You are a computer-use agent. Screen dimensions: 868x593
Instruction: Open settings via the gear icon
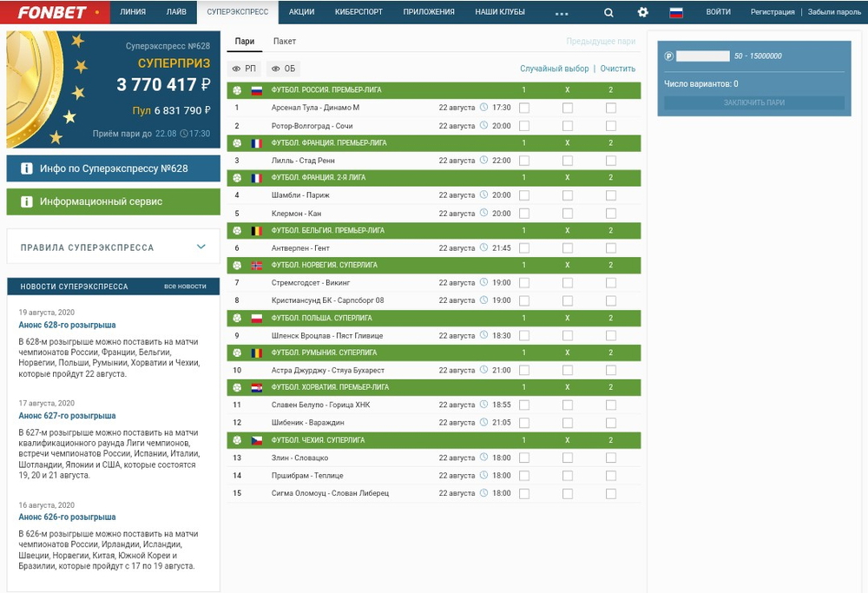point(642,12)
